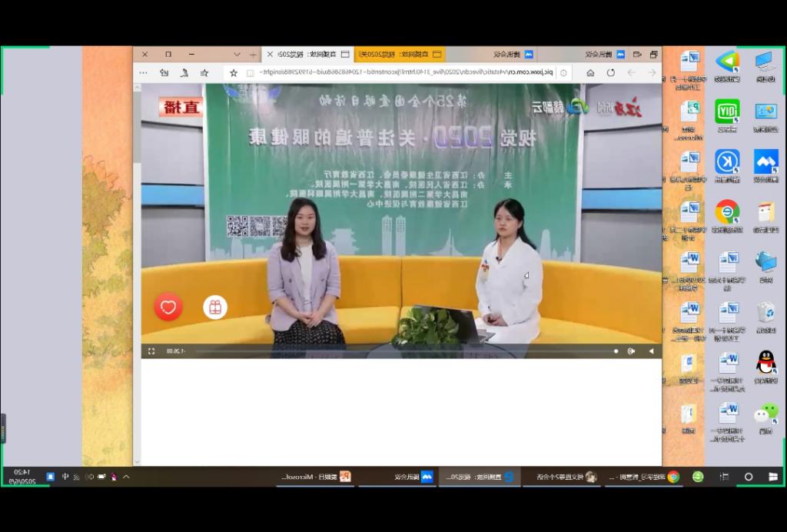Open iQIYI desktop shortcut

click(x=727, y=111)
